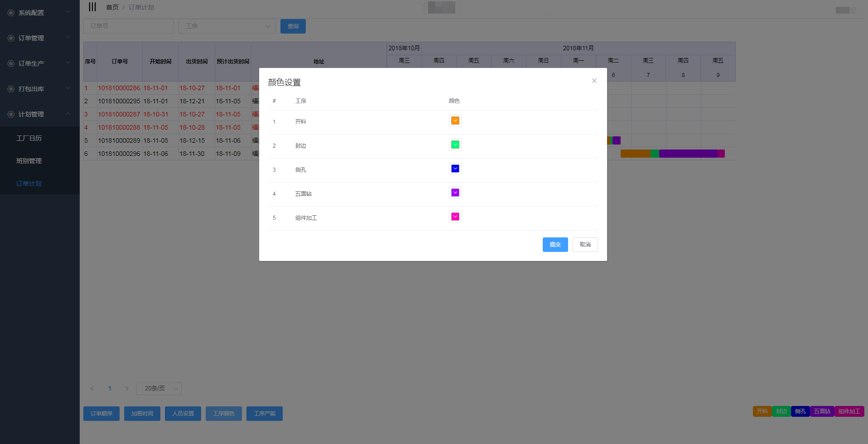
Task: Click the 订单生产 sidebar icon
Action: coord(11,63)
